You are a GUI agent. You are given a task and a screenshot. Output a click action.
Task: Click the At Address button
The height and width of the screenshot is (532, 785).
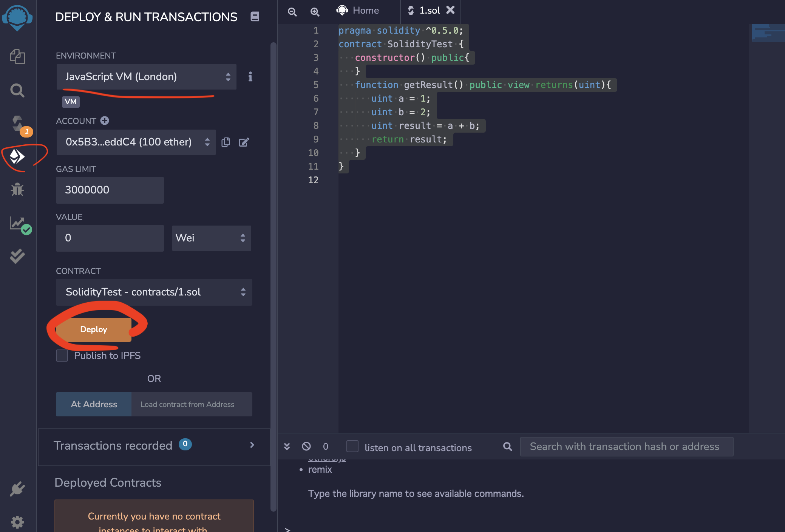94,404
